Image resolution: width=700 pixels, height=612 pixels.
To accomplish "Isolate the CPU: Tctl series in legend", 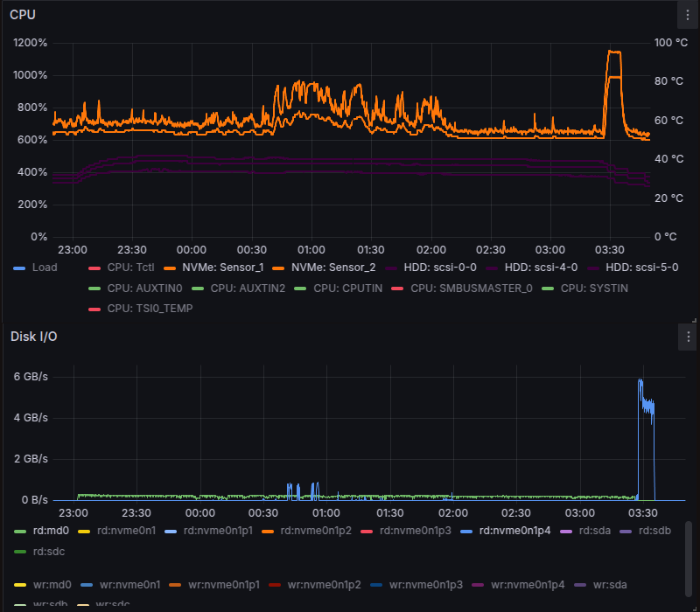I will click(130, 268).
